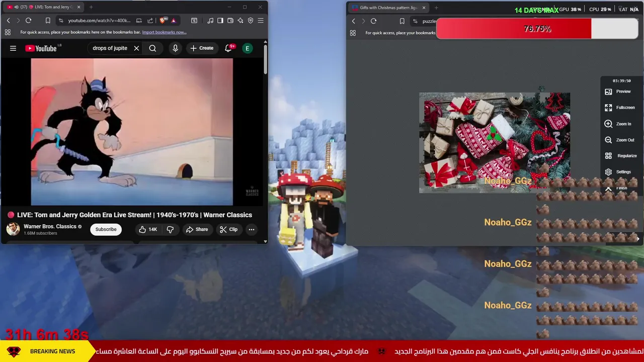Image resolution: width=644 pixels, height=362 pixels.
Task: Click Zoom In in the puzzle menu
Action: pyautogui.click(x=618, y=124)
